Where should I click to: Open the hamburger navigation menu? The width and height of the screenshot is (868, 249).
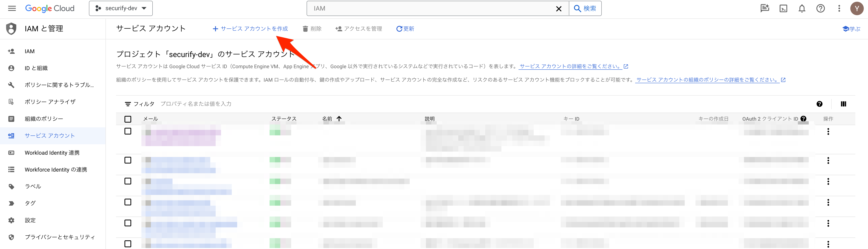pos(12,8)
